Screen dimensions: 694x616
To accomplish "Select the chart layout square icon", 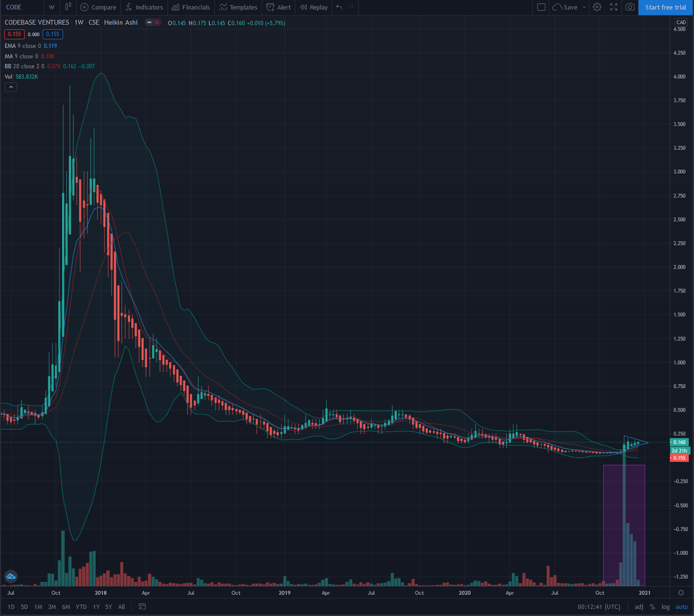I will point(541,7).
